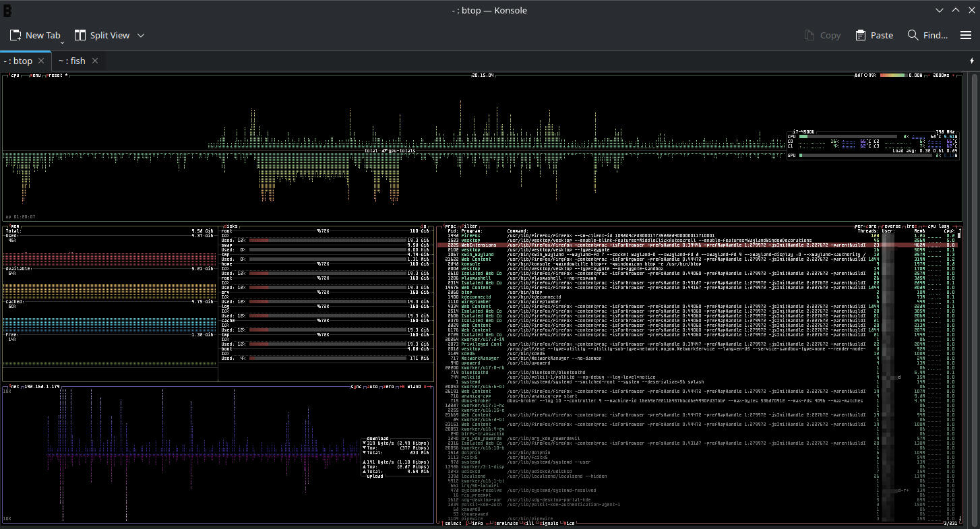Close the fish tab with its X
This screenshot has height=529, width=980.
pos(95,61)
